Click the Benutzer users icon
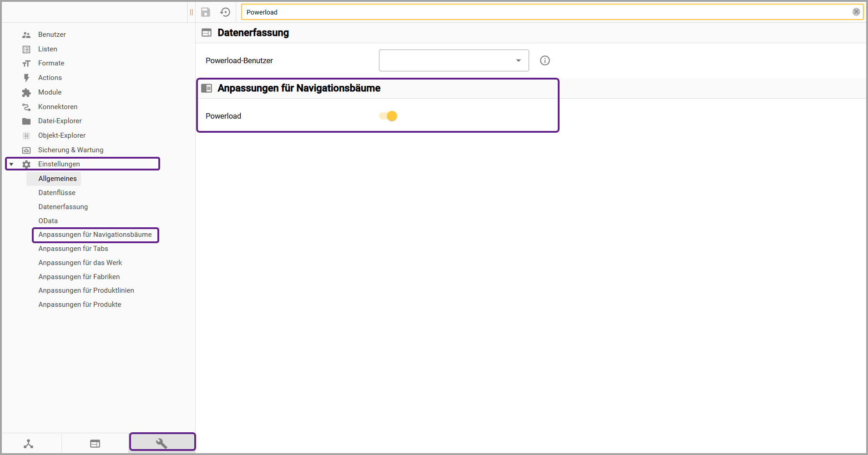Viewport: 868px width, 455px height. 26,35
